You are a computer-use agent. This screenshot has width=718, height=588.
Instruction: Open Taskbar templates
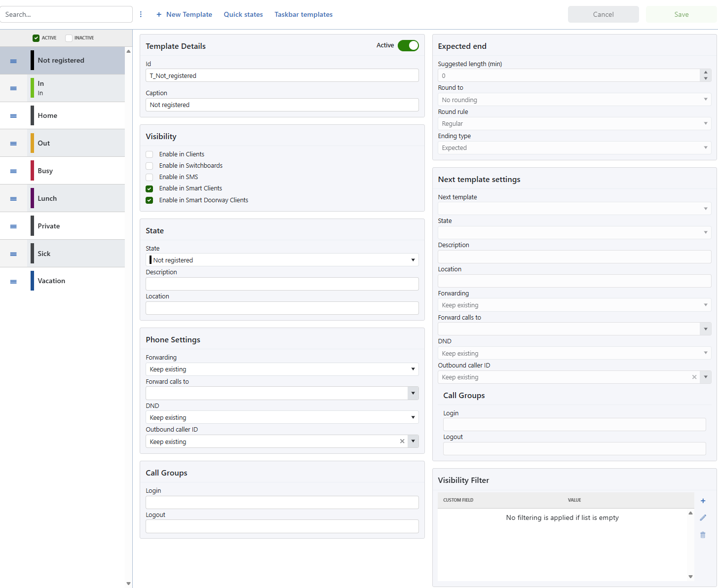303,14
